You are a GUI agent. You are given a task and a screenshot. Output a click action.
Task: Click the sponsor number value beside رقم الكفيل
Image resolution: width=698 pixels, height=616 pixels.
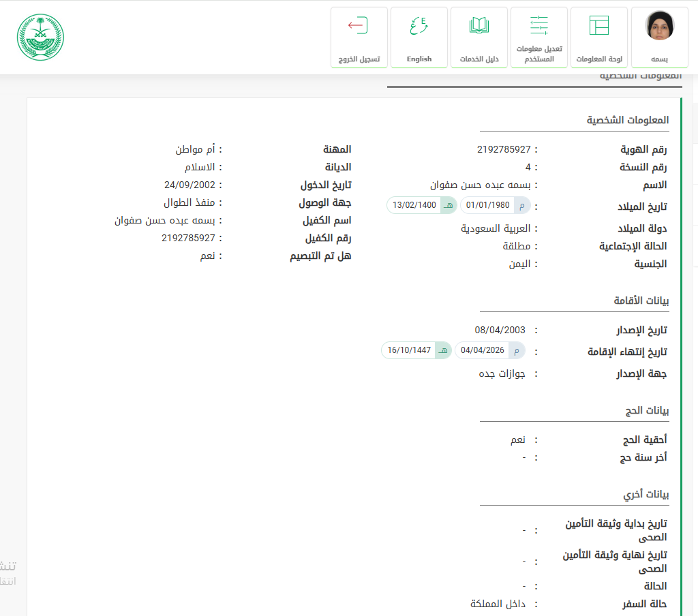tap(188, 238)
